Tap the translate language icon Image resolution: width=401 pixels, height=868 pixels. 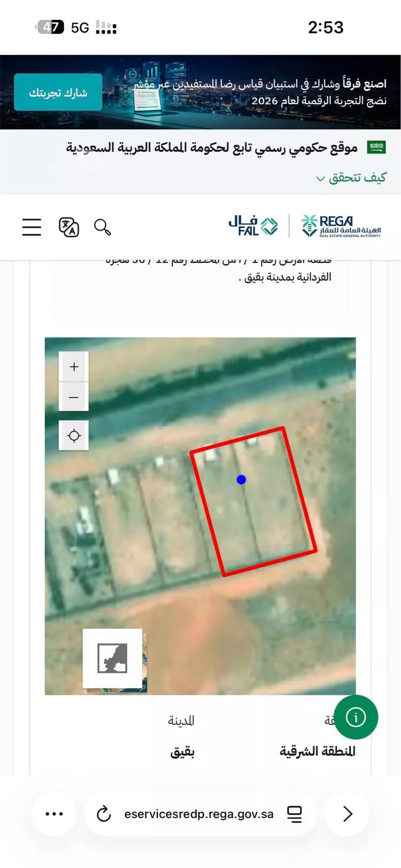point(69,227)
